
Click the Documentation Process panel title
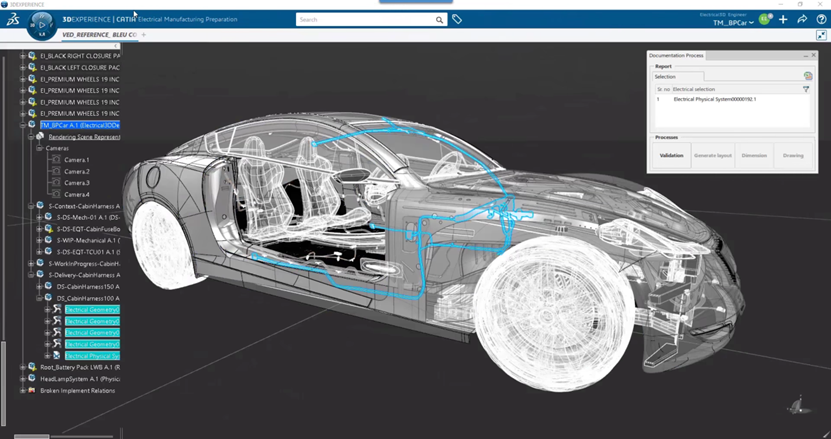[x=676, y=55]
